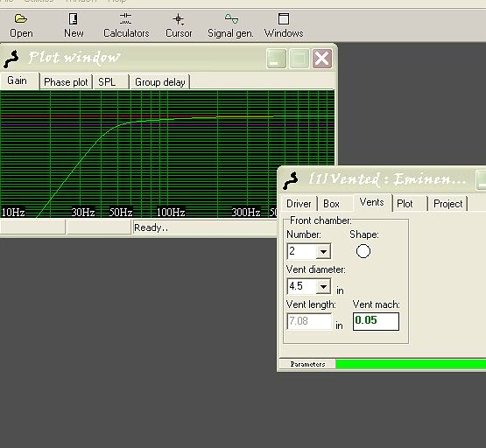
Task: Open the SPL tab
Action: tap(111, 82)
